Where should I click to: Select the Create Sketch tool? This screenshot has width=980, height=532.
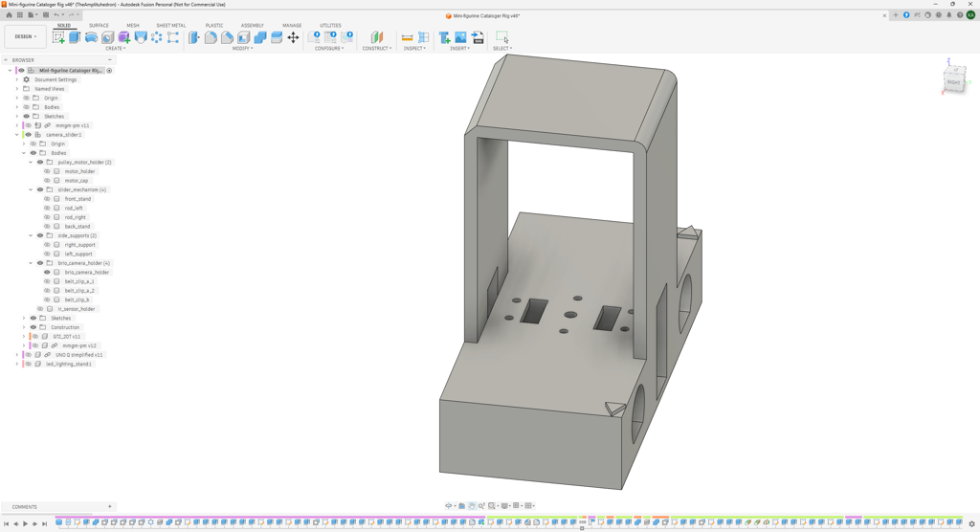click(58, 37)
